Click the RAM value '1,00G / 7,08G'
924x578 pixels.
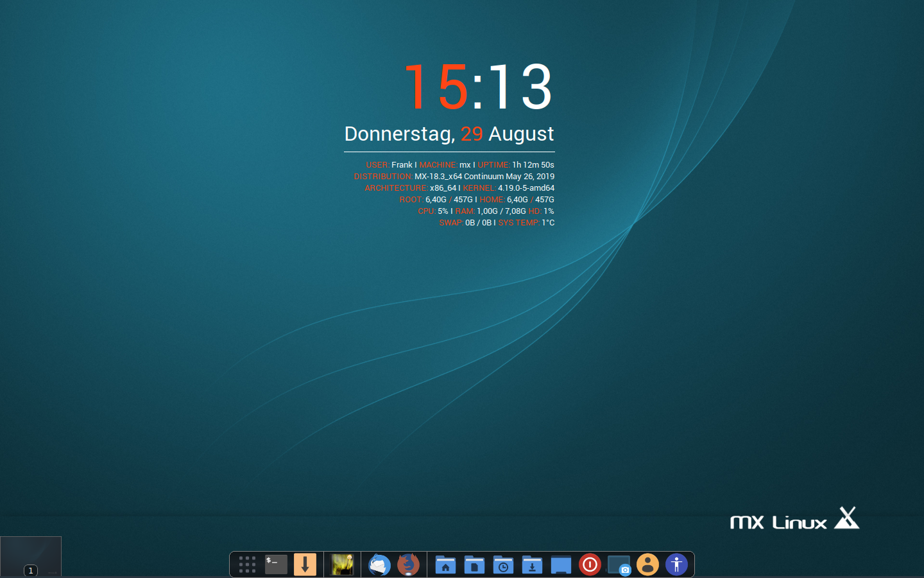[501, 211]
